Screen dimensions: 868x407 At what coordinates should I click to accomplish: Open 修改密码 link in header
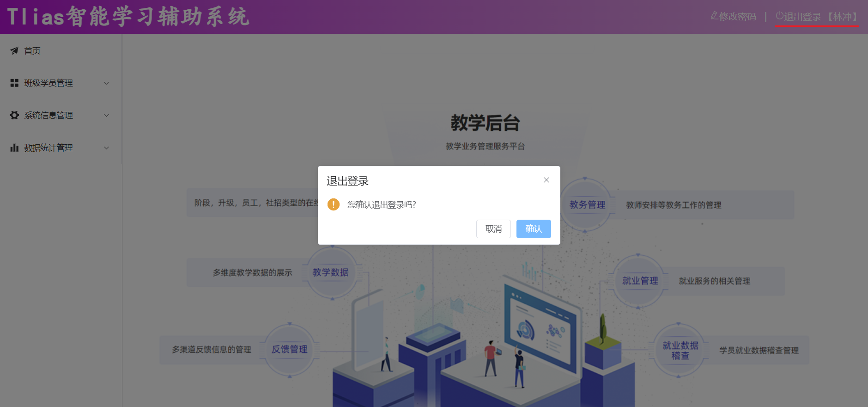point(737,17)
